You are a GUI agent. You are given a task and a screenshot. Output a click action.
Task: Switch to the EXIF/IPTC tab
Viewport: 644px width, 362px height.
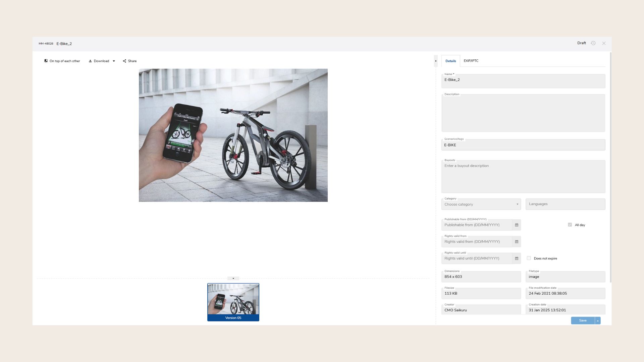pyautogui.click(x=471, y=61)
